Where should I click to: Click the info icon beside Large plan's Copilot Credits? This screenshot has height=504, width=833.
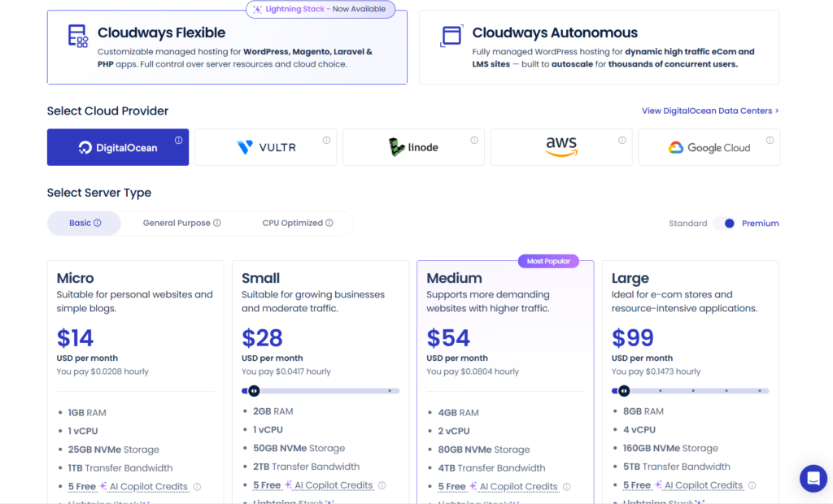pos(750,485)
